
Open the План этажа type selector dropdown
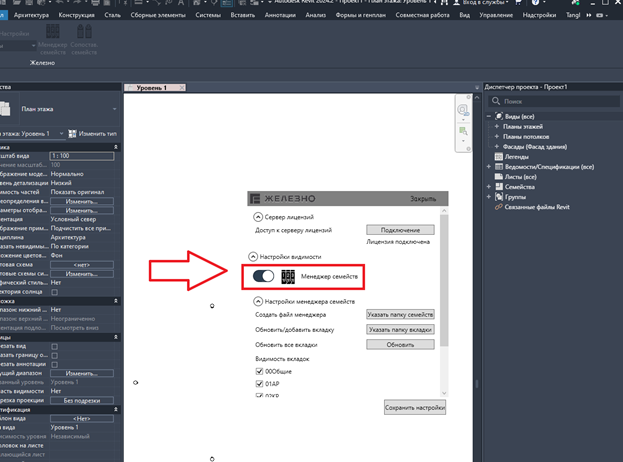tap(114, 109)
